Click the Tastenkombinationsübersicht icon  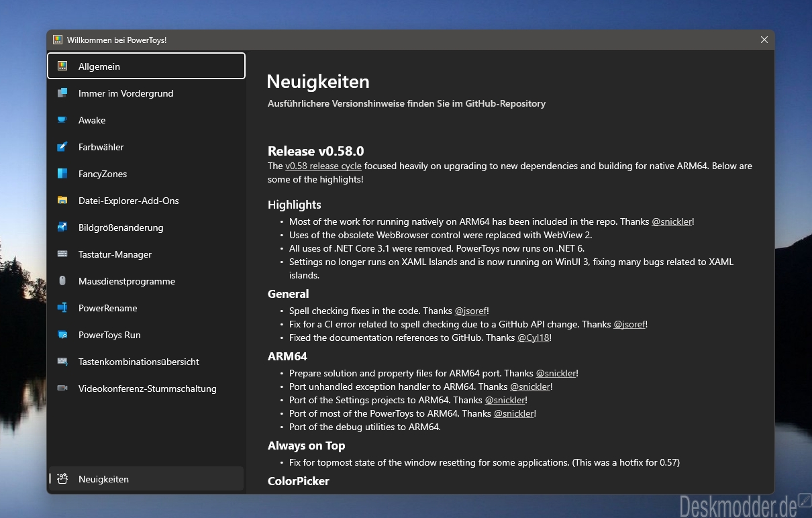click(x=62, y=362)
